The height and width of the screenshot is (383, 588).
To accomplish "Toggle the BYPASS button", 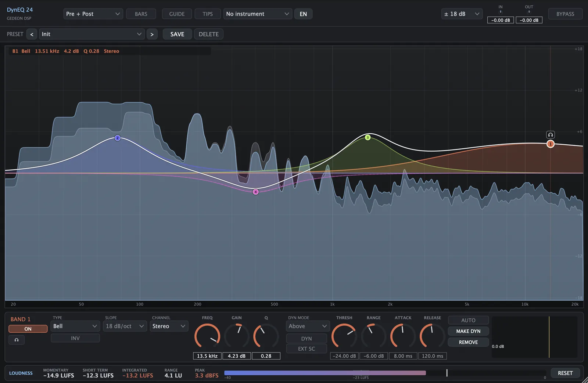I will tap(565, 14).
